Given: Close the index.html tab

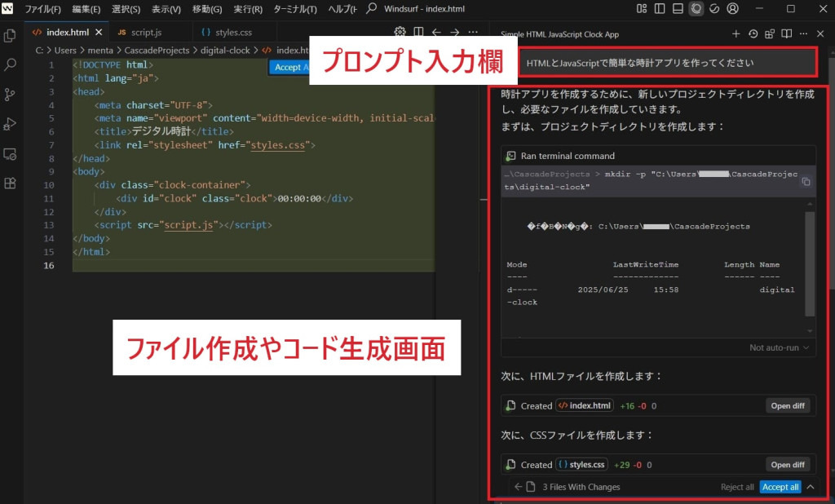Looking at the screenshot, I should (99, 33).
